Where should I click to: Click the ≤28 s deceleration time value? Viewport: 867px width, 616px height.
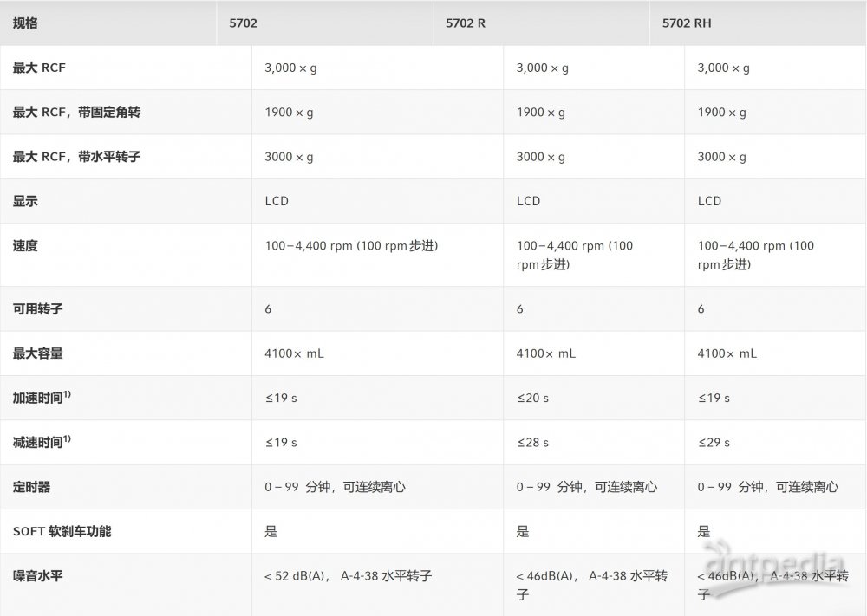[x=532, y=442]
